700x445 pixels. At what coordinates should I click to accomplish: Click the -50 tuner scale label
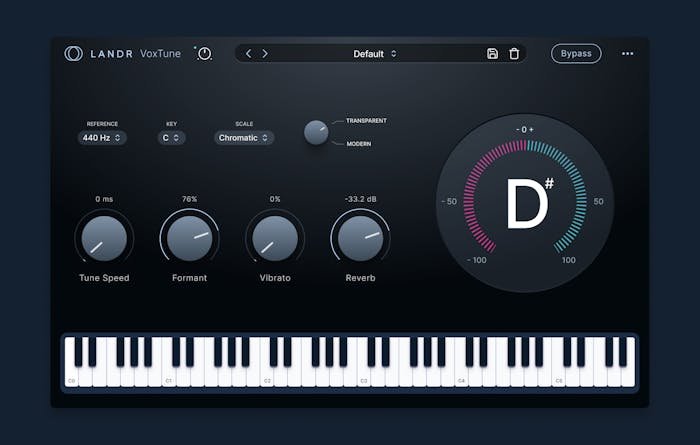[449, 202]
